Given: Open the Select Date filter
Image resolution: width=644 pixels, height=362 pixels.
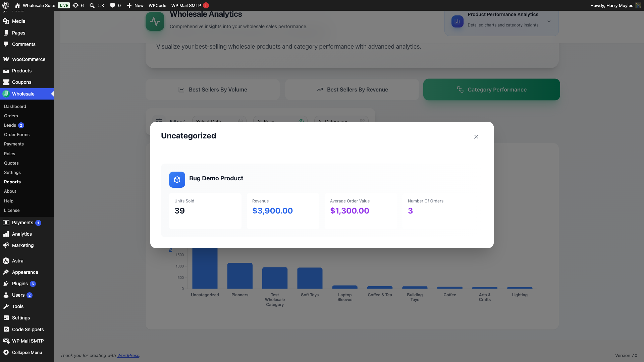Looking at the screenshot, I should pyautogui.click(x=219, y=120).
